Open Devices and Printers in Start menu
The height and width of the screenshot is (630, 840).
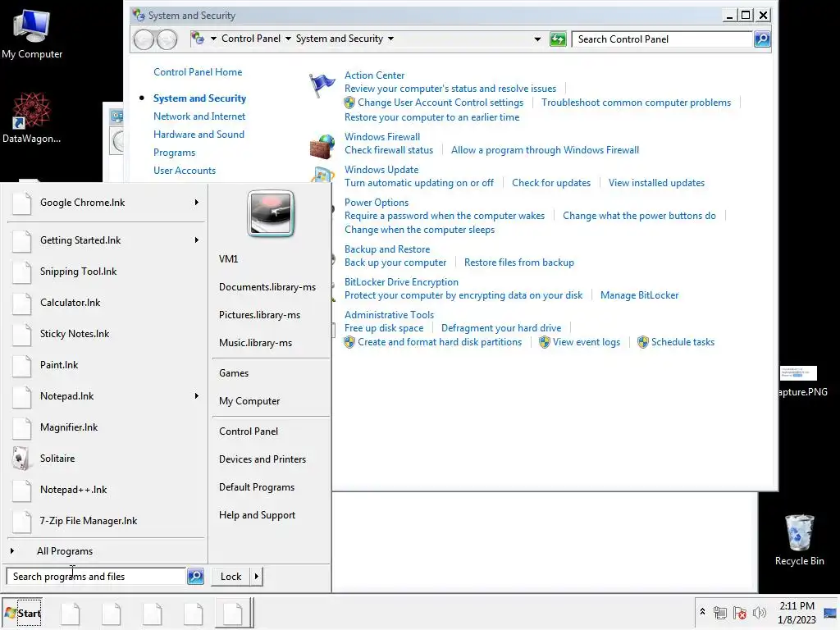click(x=262, y=459)
